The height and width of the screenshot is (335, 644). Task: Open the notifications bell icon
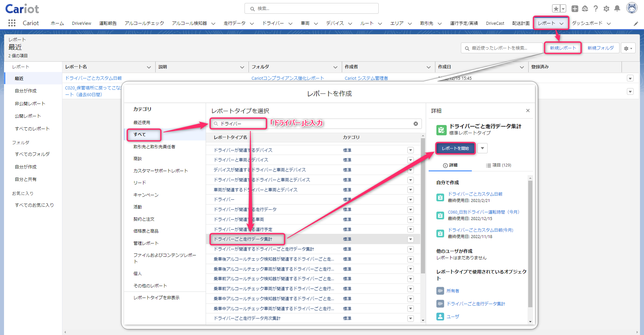point(617,9)
